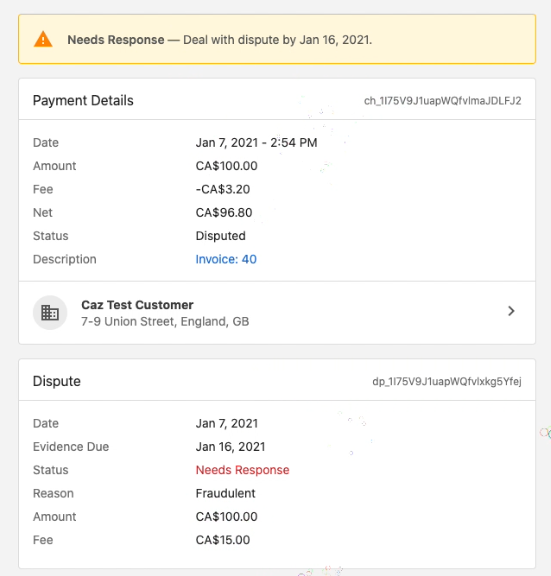
Task: Click the CA$15.00 dispute fee value
Action: pyautogui.click(x=223, y=540)
